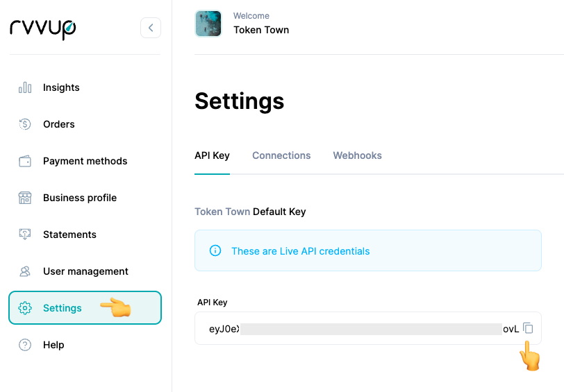Image resolution: width=564 pixels, height=392 pixels.
Task: Click the info icon in the live credentials banner
Action: [x=215, y=251]
